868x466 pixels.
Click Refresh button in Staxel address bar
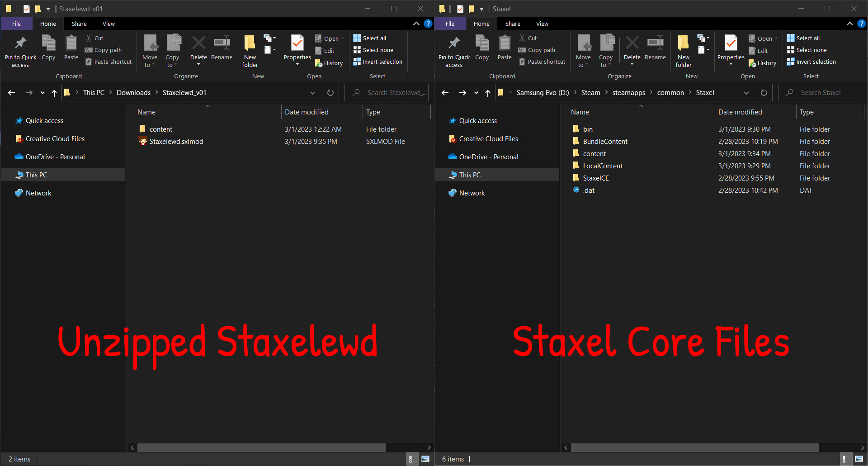(x=764, y=92)
